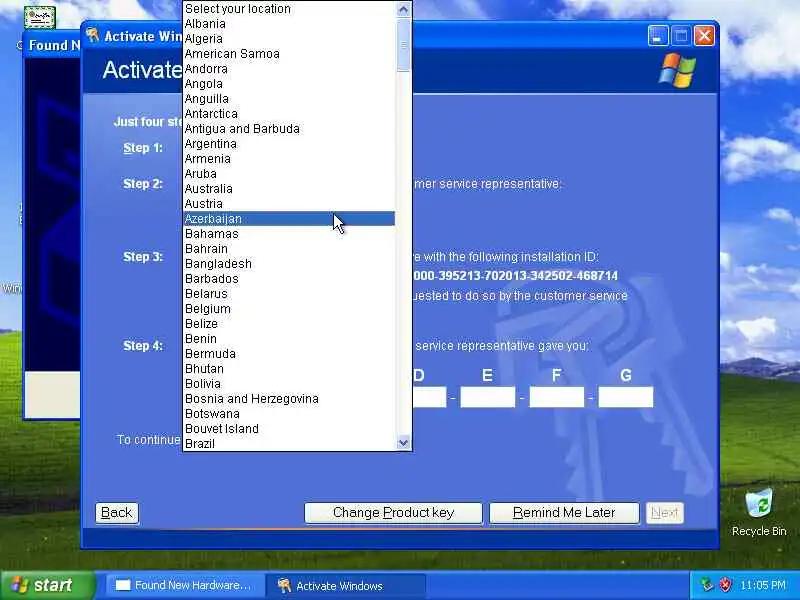Switch to Found New Hardware taskbar item

(x=184, y=585)
